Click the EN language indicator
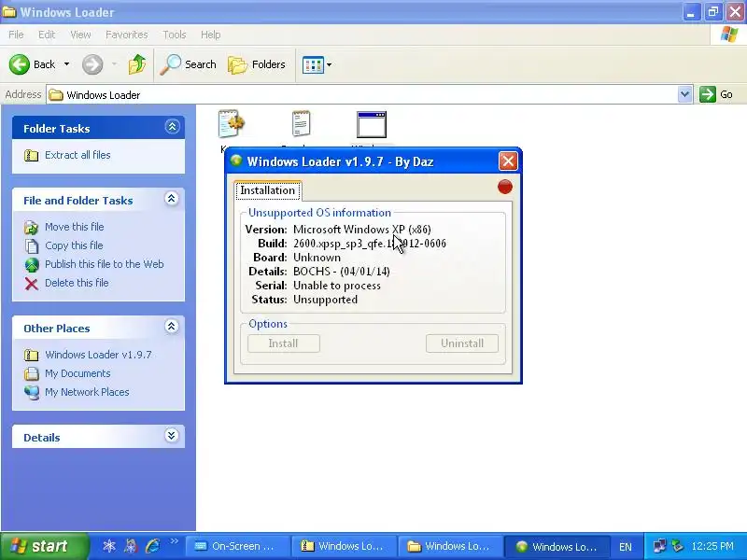747x560 pixels. point(626,547)
